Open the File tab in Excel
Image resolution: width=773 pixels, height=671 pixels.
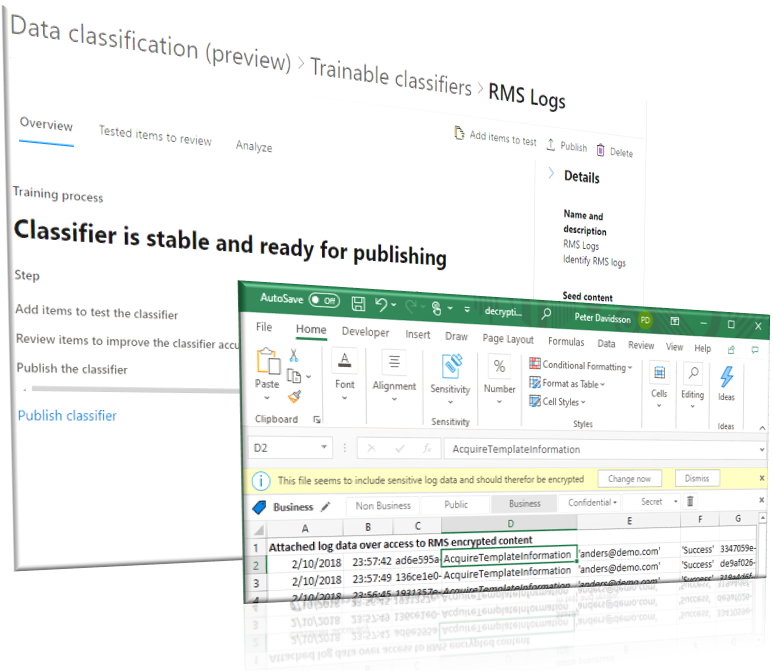[264, 327]
